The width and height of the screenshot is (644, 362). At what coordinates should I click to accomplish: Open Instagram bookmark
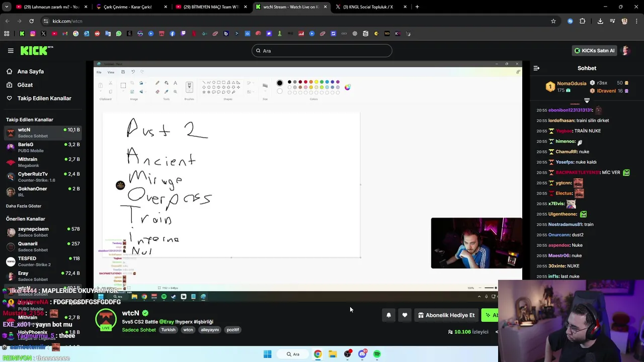(33, 34)
